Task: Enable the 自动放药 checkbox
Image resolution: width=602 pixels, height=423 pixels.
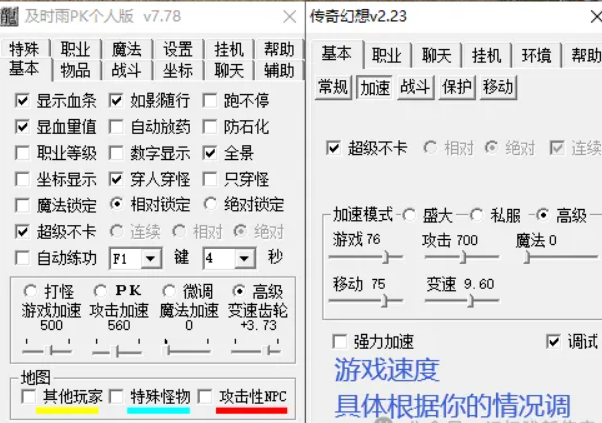Action: click(x=116, y=127)
